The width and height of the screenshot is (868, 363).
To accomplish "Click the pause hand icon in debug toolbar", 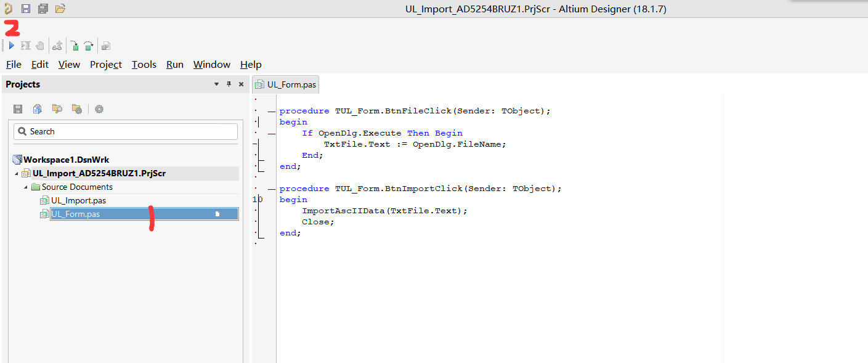I will (x=39, y=45).
